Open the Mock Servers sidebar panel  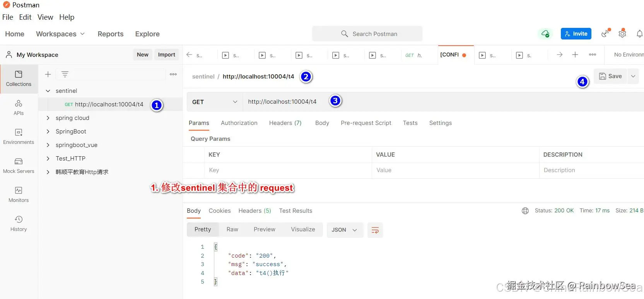click(19, 166)
